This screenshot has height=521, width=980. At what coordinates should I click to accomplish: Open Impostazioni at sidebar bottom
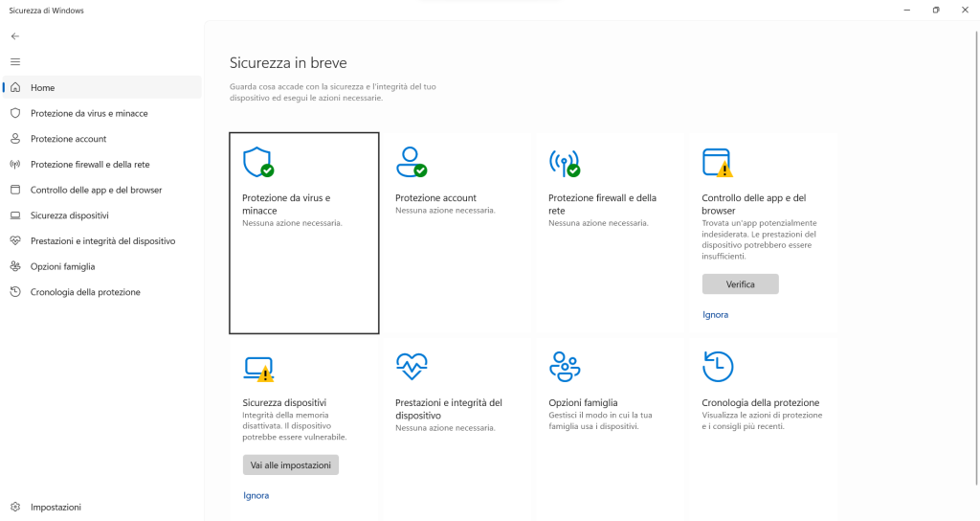(102, 508)
